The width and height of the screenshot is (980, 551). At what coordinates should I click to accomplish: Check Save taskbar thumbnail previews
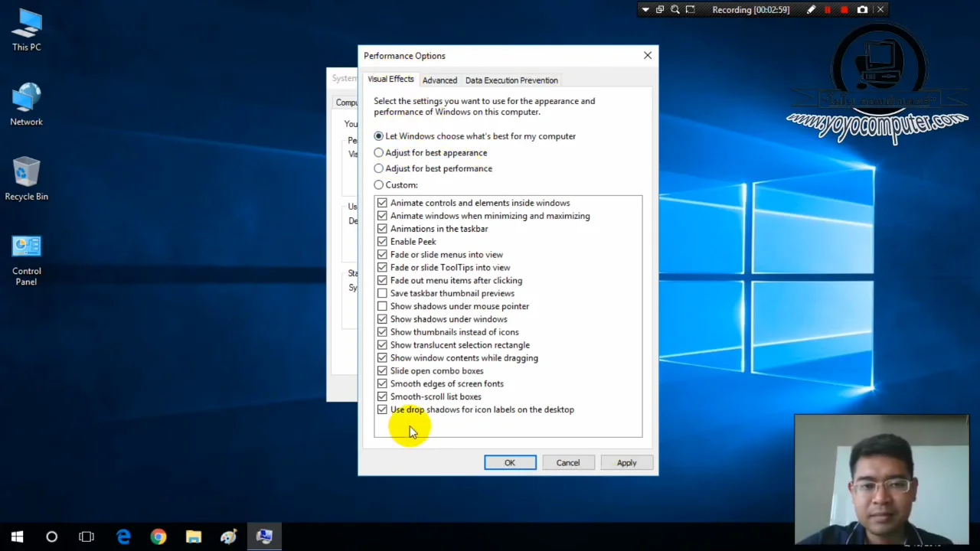coord(382,293)
